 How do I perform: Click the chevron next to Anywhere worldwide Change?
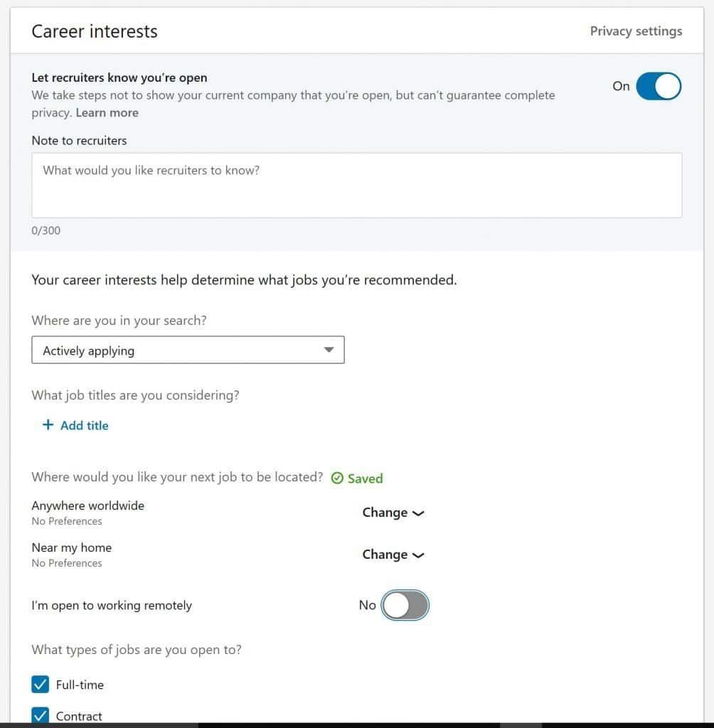tap(418, 513)
